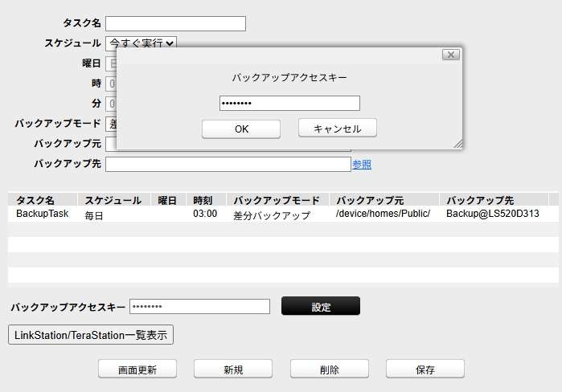Click the バックアップ元 column header
Image resolution: width=562 pixels, height=392 pixels.
coord(366,200)
